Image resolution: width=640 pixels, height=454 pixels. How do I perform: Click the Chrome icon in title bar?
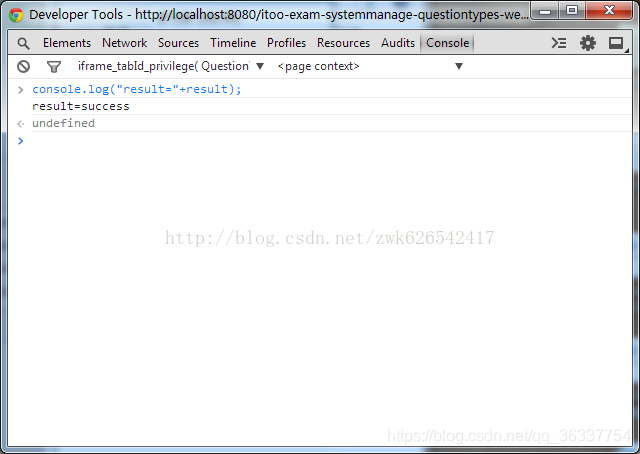pos(16,15)
